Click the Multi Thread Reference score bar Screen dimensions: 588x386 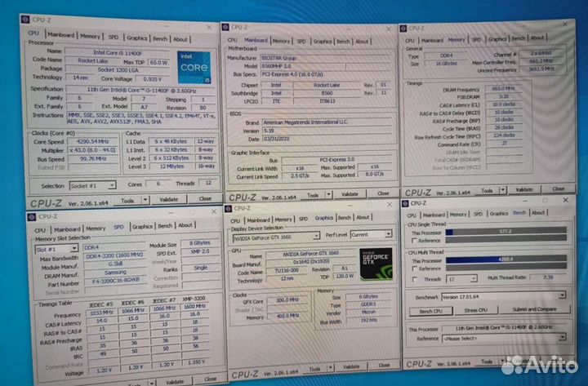[506, 267]
